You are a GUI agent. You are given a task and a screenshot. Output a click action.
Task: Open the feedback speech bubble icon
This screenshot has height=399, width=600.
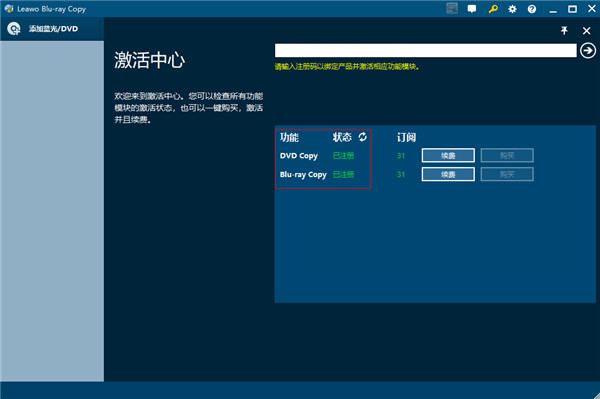coord(472,9)
